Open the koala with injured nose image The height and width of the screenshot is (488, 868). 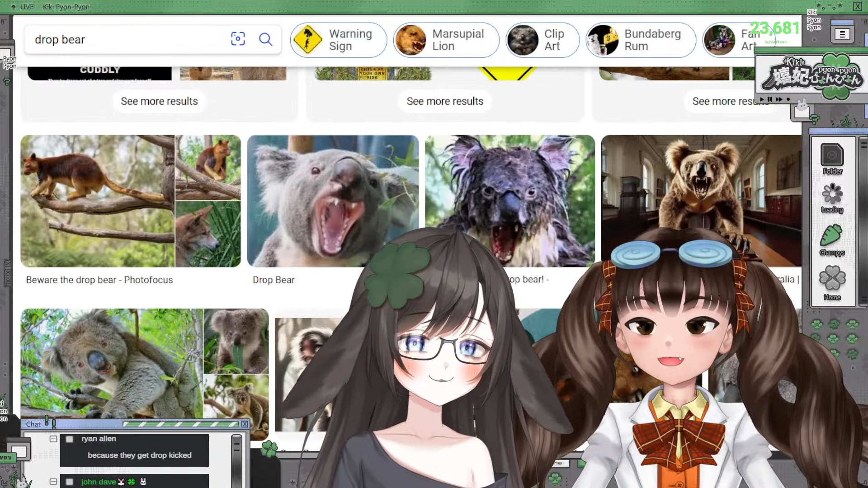[x=112, y=364]
